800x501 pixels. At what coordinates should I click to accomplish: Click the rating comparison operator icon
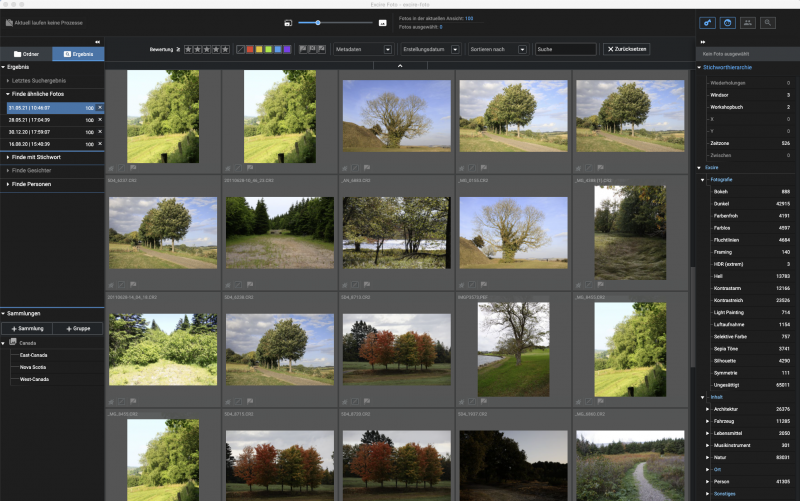(x=178, y=49)
